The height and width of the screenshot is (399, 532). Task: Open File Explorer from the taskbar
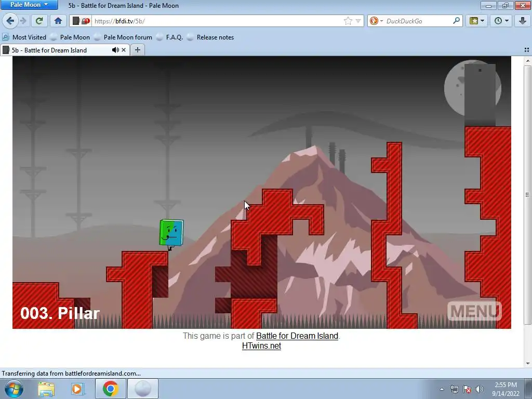46,389
